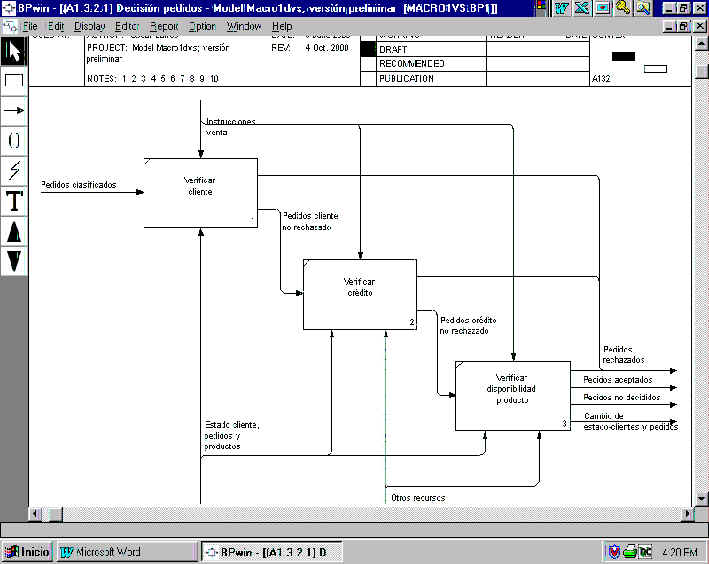Click the 'DRAFT' status label text
The width and height of the screenshot is (709, 564).
point(393,49)
